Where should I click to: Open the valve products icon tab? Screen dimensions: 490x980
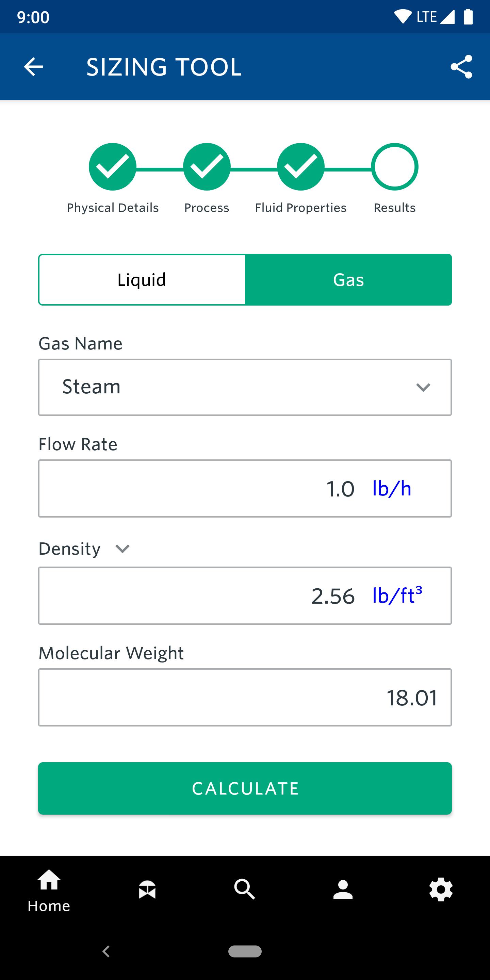click(147, 890)
